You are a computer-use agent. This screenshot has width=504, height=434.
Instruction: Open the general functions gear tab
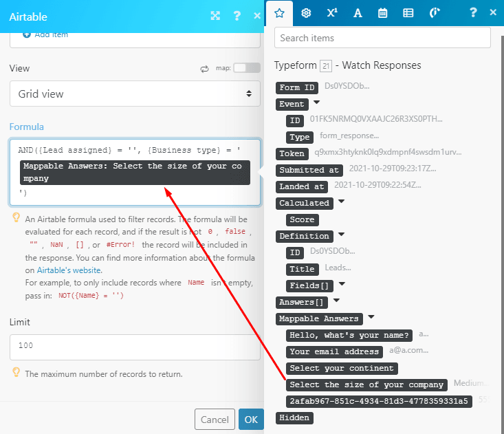306,12
